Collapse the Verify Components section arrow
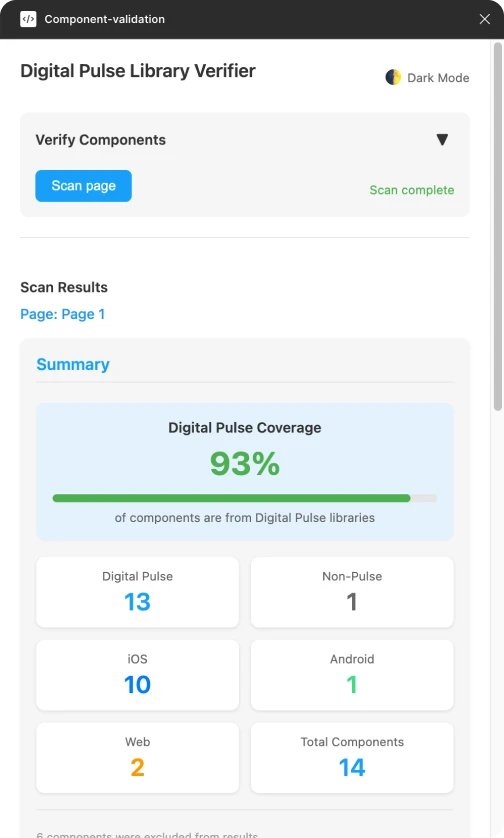This screenshot has height=838, width=504. [442, 139]
